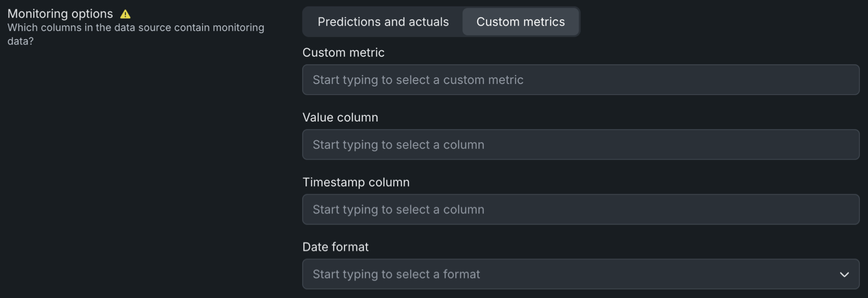The image size is (868, 298).
Task: Click the Value column label text
Action: pyautogui.click(x=340, y=117)
